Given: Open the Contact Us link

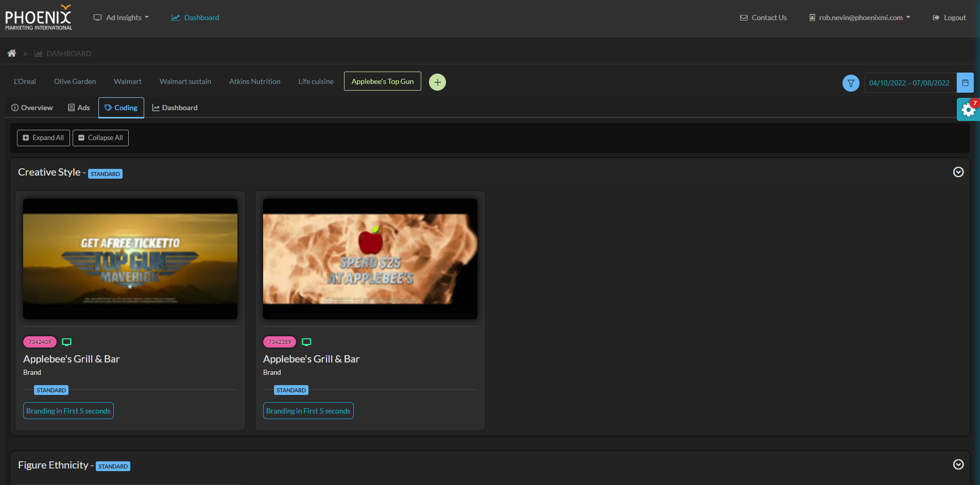Looking at the screenshot, I should pyautogui.click(x=763, y=18).
